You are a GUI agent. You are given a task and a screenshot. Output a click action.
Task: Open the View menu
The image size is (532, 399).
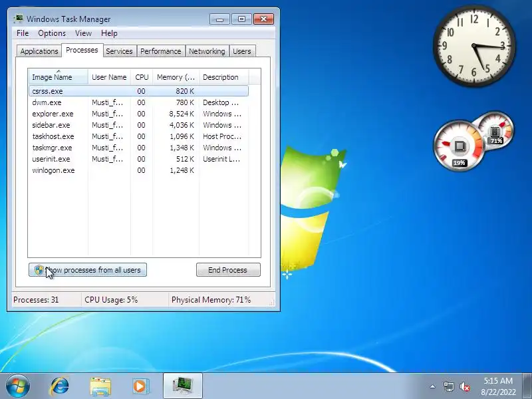[84, 33]
